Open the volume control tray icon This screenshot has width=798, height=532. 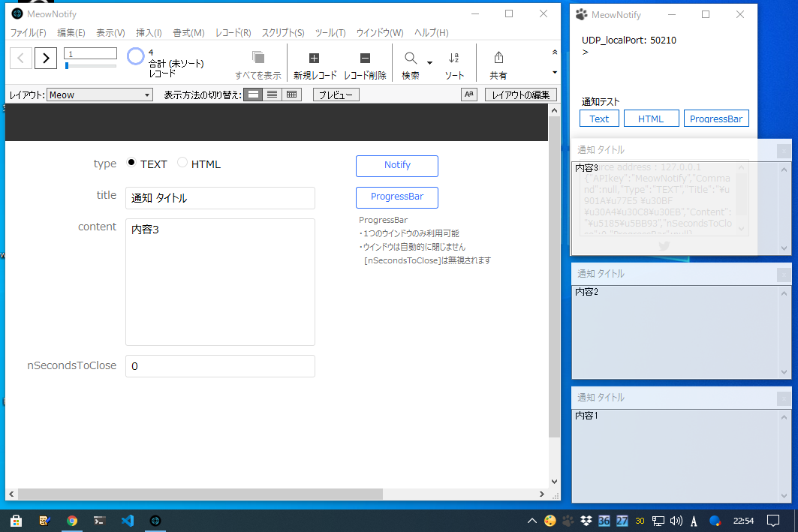(x=676, y=520)
